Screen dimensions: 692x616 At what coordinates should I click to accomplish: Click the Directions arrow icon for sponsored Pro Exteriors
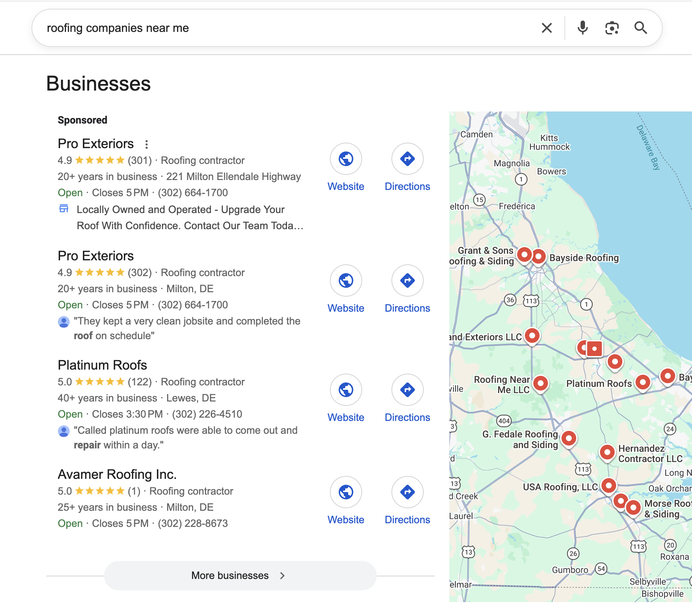[x=408, y=159]
